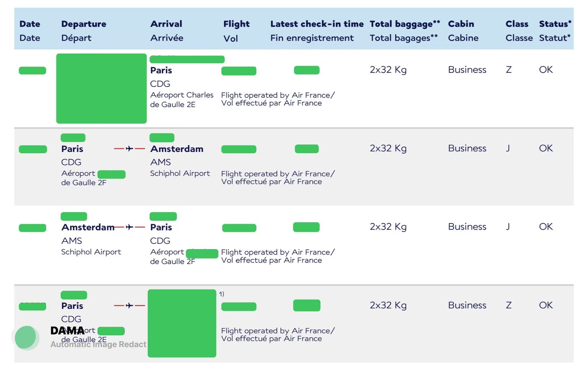Click the Date column header
Image resolution: width=588 pixels, height=373 pixels.
[x=30, y=24]
